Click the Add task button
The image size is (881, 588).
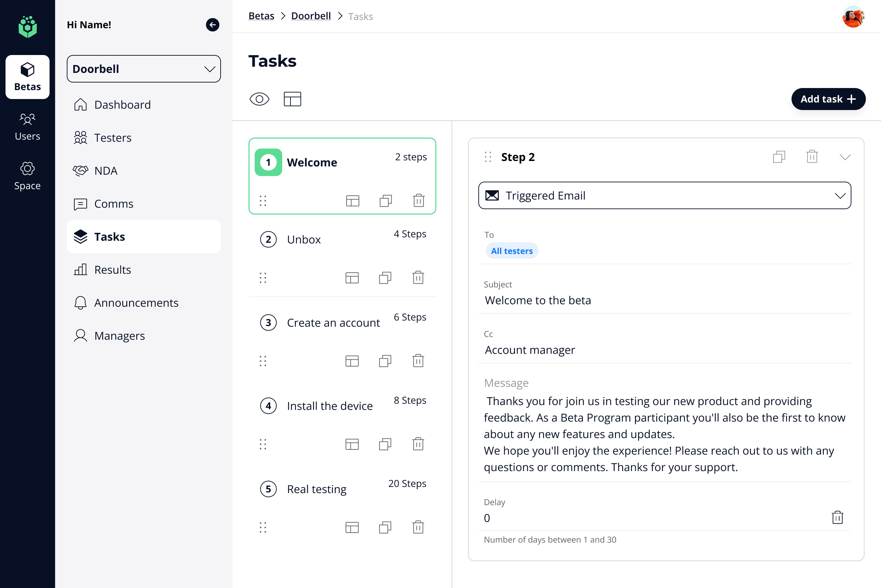[828, 99]
